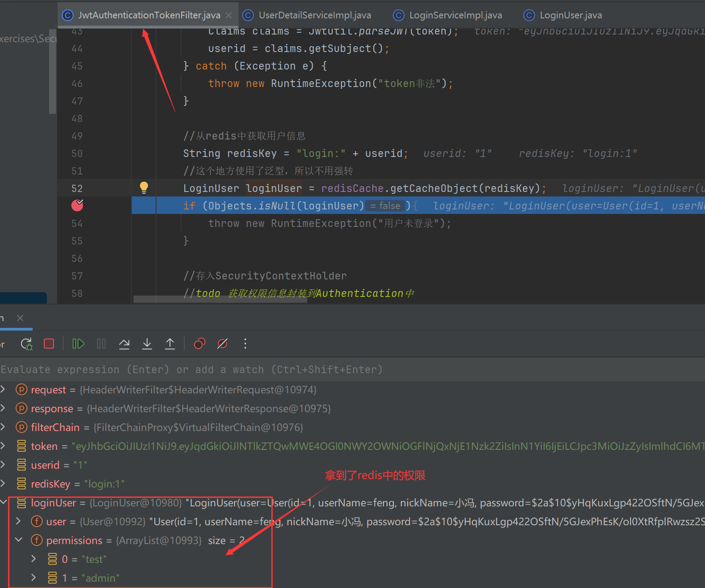This screenshot has width=705, height=588.
Task: Click the todo comment on line 58
Action: tap(299, 293)
